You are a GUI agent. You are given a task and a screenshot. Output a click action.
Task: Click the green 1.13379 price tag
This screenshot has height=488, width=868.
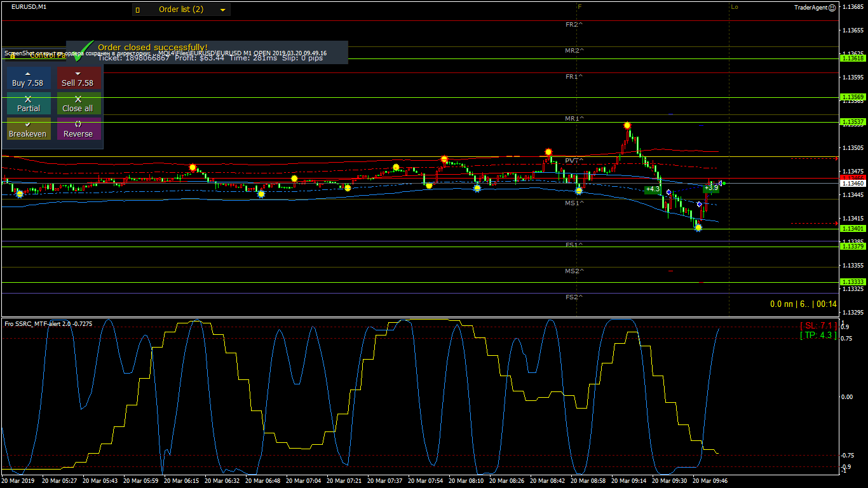[x=853, y=247]
